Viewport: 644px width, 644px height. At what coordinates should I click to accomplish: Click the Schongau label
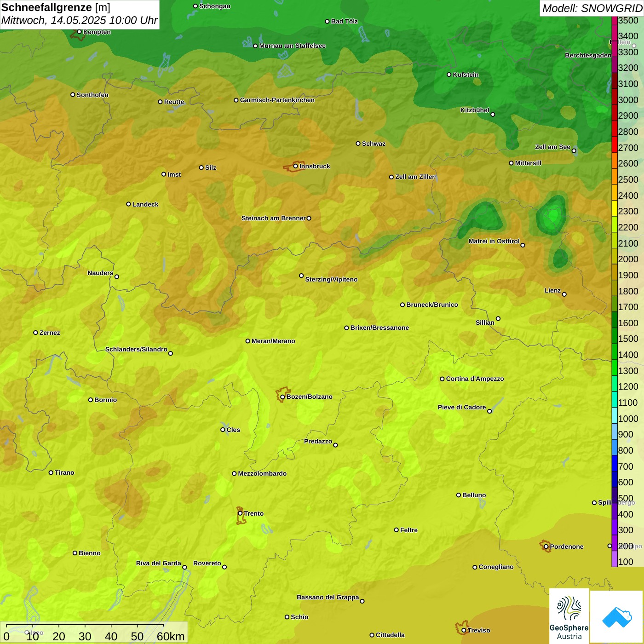(x=214, y=6)
